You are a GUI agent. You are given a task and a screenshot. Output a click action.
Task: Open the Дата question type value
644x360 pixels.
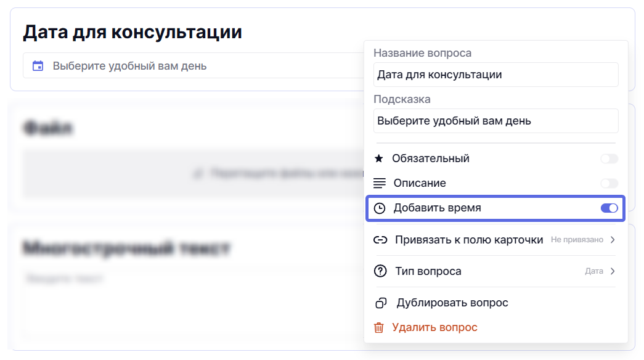tap(593, 271)
